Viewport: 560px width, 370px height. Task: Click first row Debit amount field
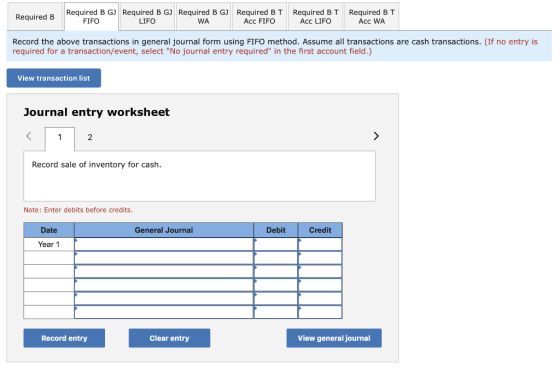276,244
